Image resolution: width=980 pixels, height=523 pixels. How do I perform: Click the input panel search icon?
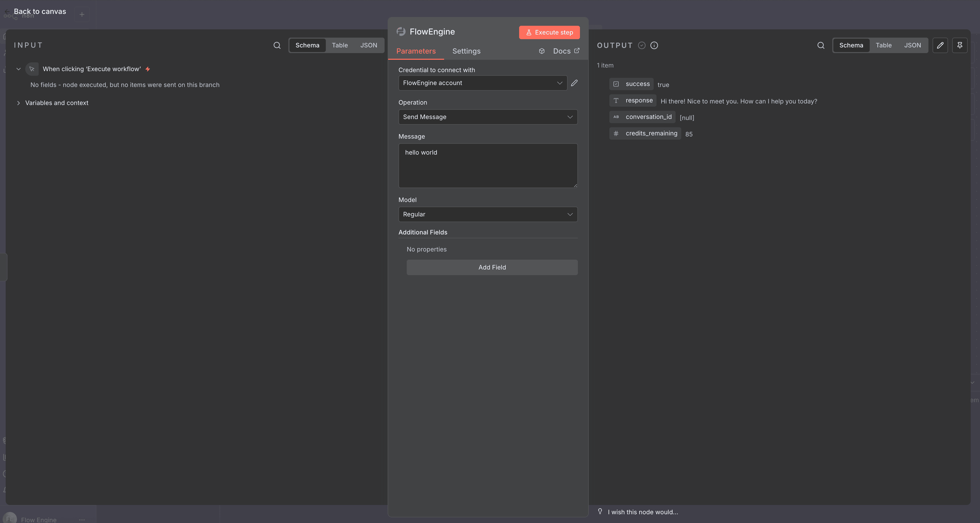(x=277, y=45)
